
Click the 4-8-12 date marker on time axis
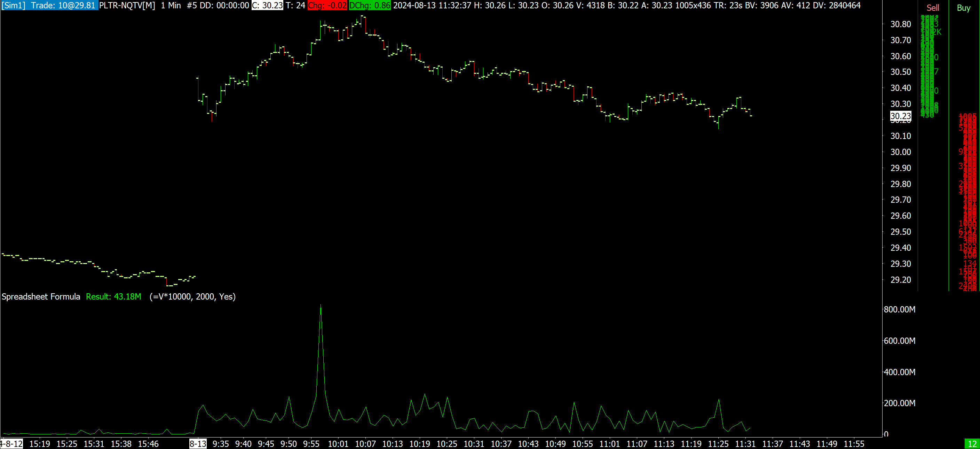[x=11, y=444]
